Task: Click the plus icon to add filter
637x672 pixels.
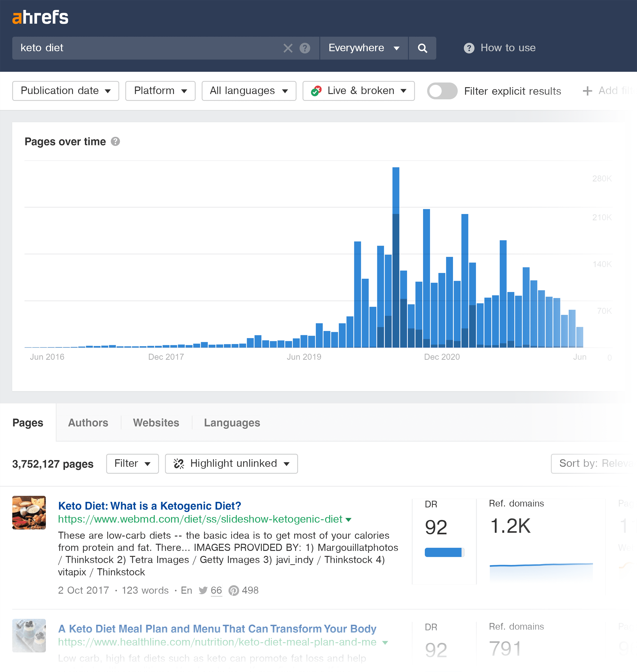Action: click(587, 91)
